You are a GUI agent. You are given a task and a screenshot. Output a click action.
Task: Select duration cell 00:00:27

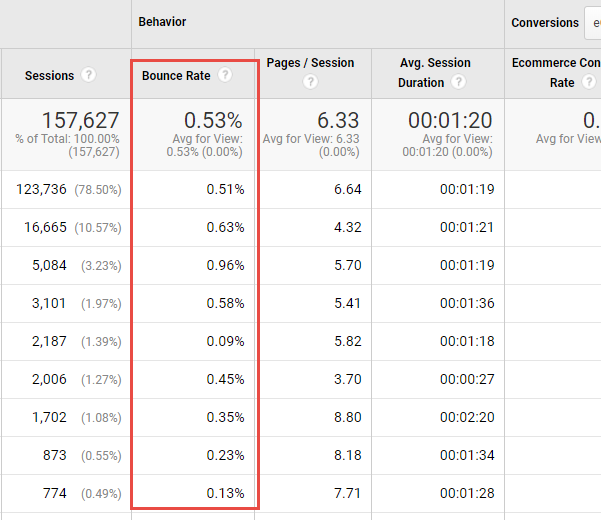click(x=467, y=379)
